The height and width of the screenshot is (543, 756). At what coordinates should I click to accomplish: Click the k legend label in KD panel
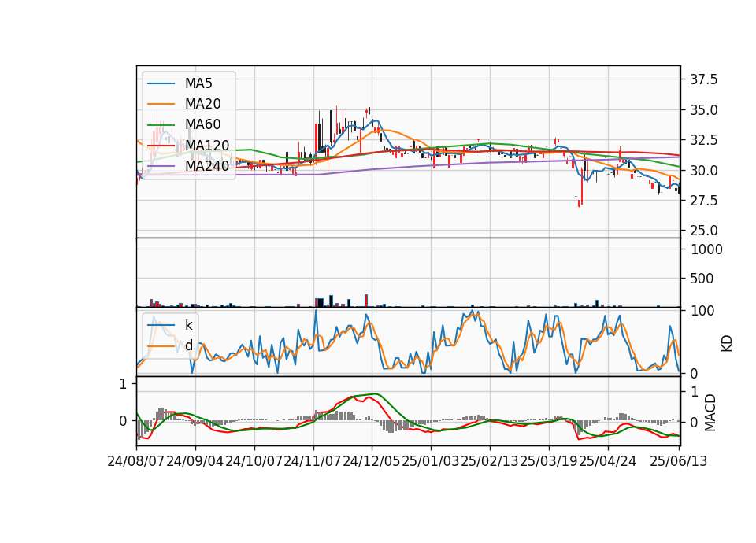[189, 325]
